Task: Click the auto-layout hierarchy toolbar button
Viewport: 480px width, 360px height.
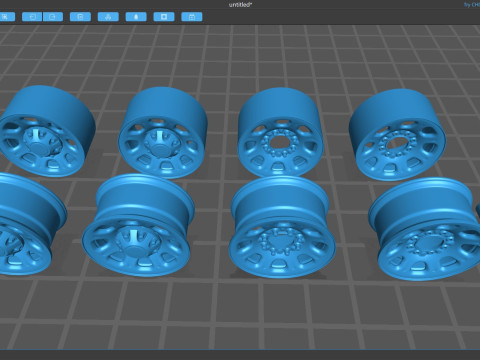Action: (108, 17)
